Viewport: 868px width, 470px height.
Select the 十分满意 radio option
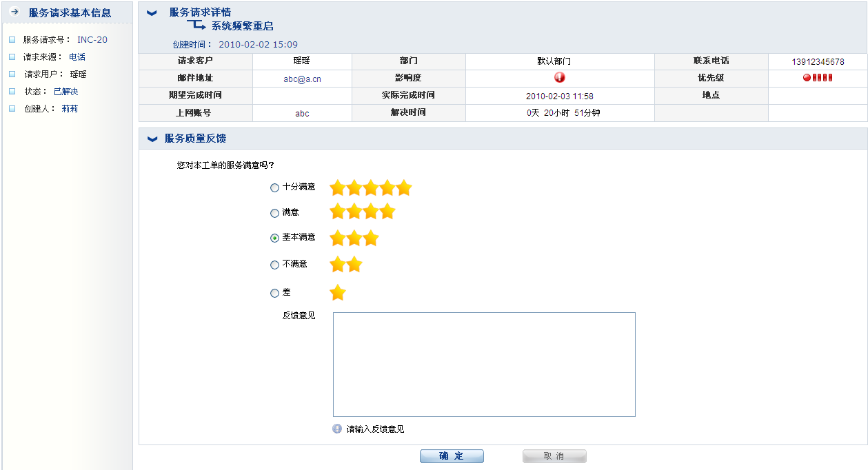[275, 187]
